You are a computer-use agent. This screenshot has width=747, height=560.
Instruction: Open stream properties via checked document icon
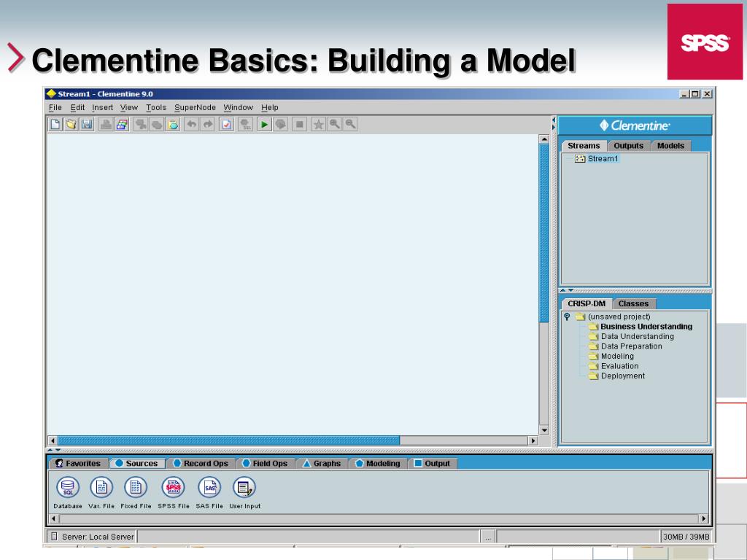[226, 124]
